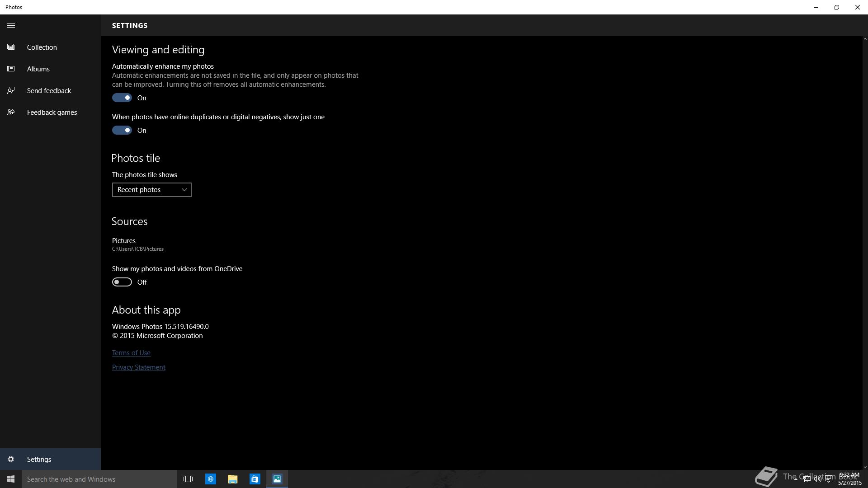Viewport: 868px width, 488px height.
Task: Click the About this app heading
Action: pyautogui.click(x=146, y=310)
